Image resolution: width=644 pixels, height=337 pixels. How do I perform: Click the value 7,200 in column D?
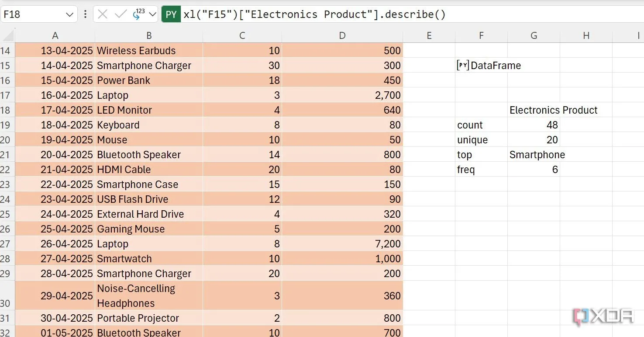342,244
